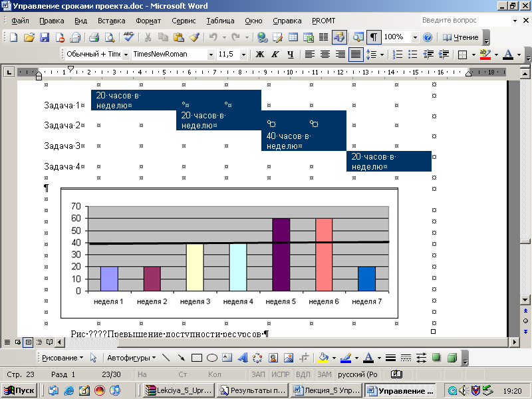Apply bulleted list formatting
The height and width of the screenshot is (399, 532).
[x=413, y=55]
